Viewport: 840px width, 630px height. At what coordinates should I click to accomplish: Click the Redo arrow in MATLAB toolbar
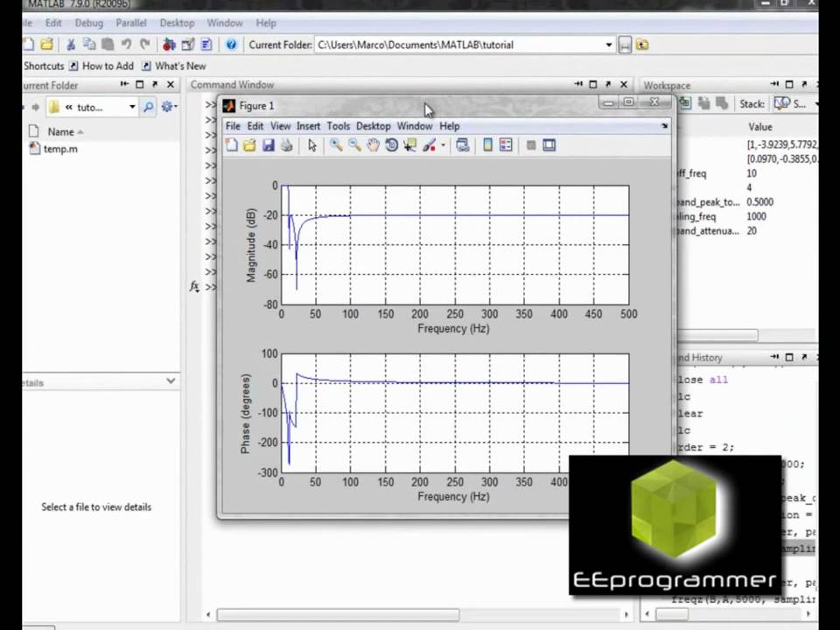[144, 45]
